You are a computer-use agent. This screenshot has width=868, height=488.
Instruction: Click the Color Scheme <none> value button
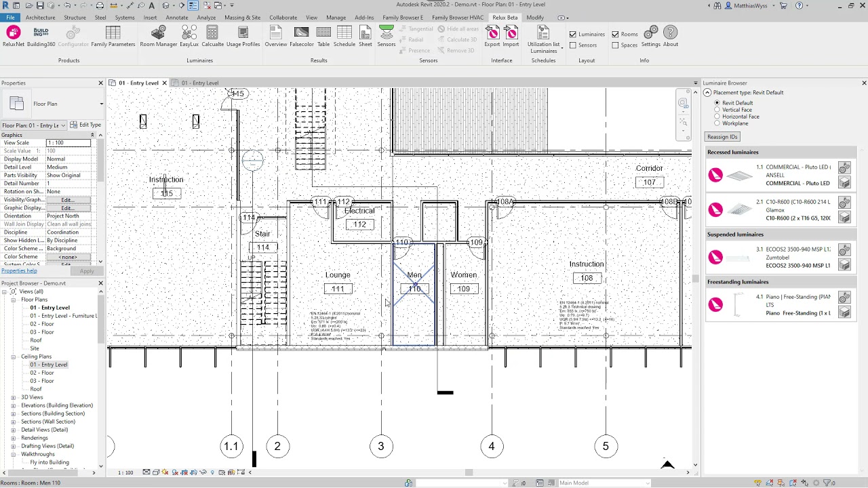pos(68,257)
